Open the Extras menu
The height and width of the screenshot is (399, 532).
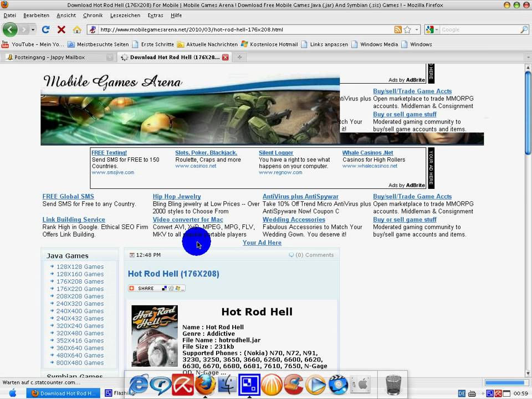click(155, 16)
